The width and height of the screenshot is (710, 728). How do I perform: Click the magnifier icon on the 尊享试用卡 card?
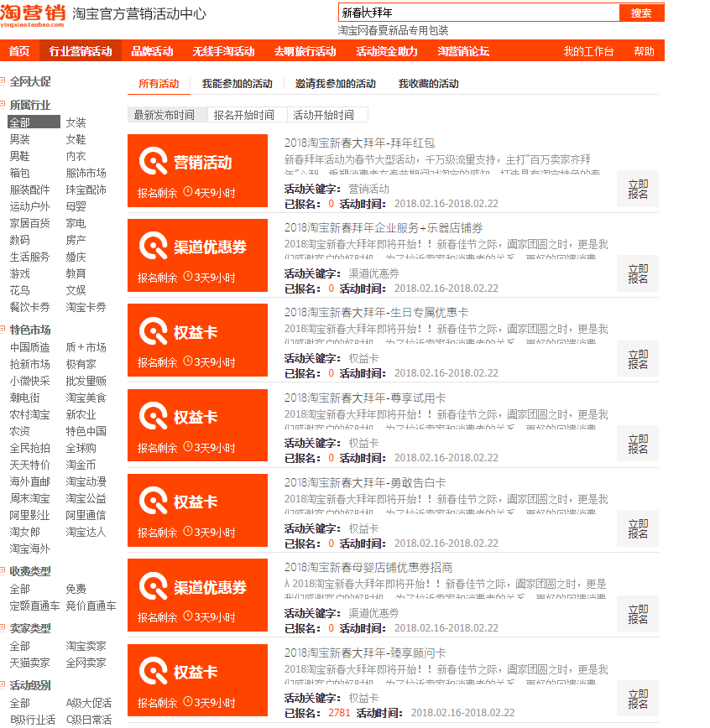click(x=154, y=416)
